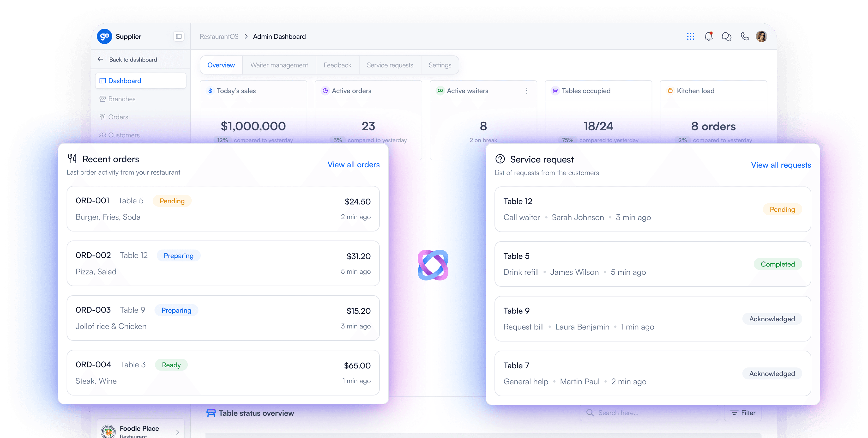
Task: Click the people icon on Active waiters card
Action: (440, 91)
